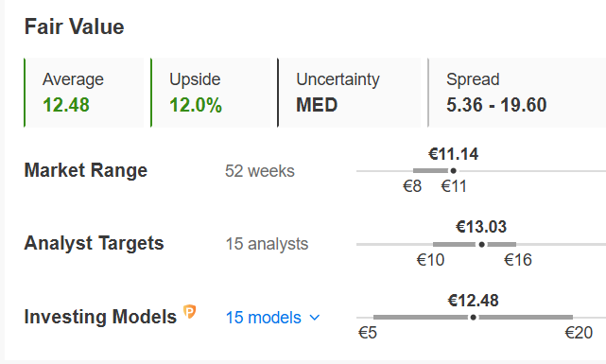Image resolution: width=606 pixels, height=364 pixels.
Task: Click the Investing Models average dot
Action: pos(473,318)
